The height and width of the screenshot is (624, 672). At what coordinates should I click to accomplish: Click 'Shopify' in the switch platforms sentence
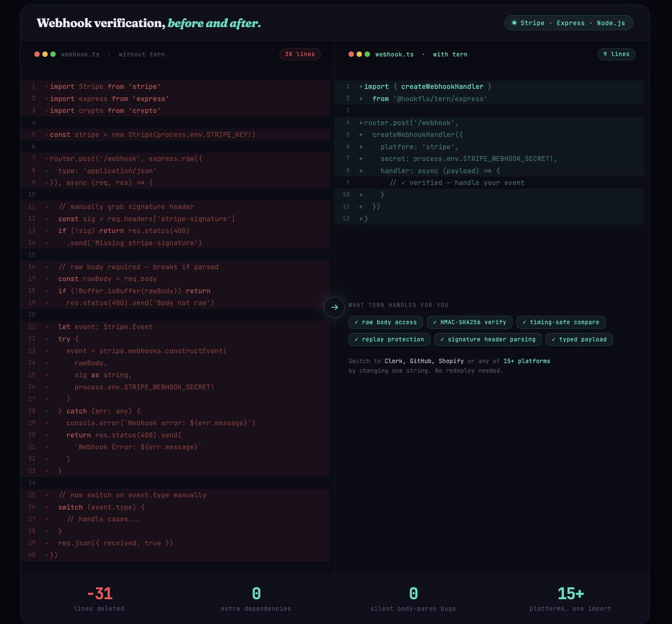(x=451, y=361)
